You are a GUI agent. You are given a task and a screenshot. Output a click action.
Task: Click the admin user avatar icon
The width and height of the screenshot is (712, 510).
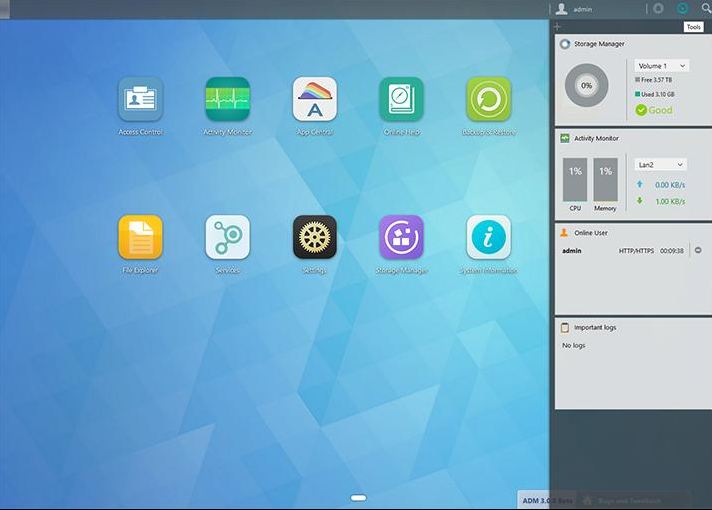pos(562,9)
